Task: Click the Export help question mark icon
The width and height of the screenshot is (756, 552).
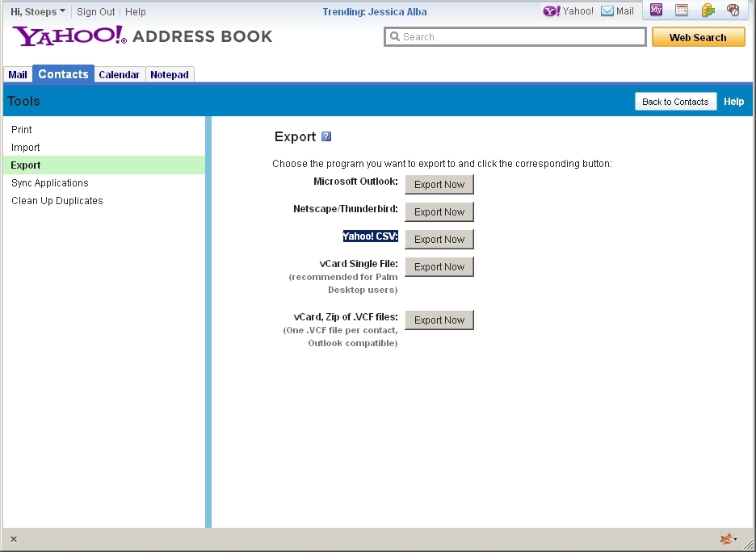Action: pyautogui.click(x=326, y=136)
